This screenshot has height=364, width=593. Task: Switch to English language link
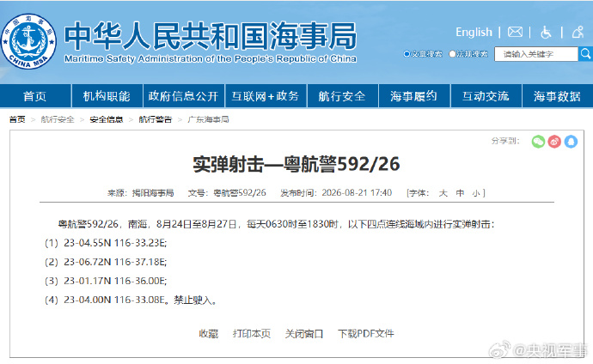pyautogui.click(x=474, y=32)
